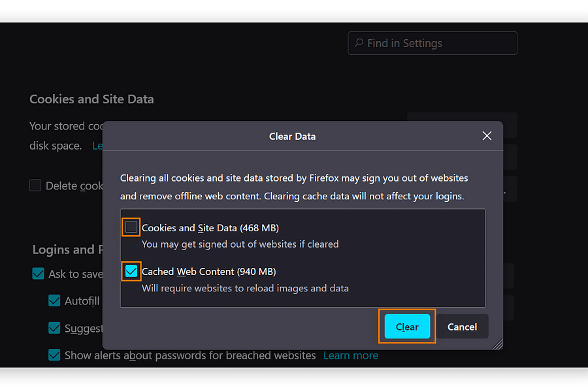588x392 pixels.
Task: Uncheck the Cached Web Content checkbox
Action: (x=131, y=270)
